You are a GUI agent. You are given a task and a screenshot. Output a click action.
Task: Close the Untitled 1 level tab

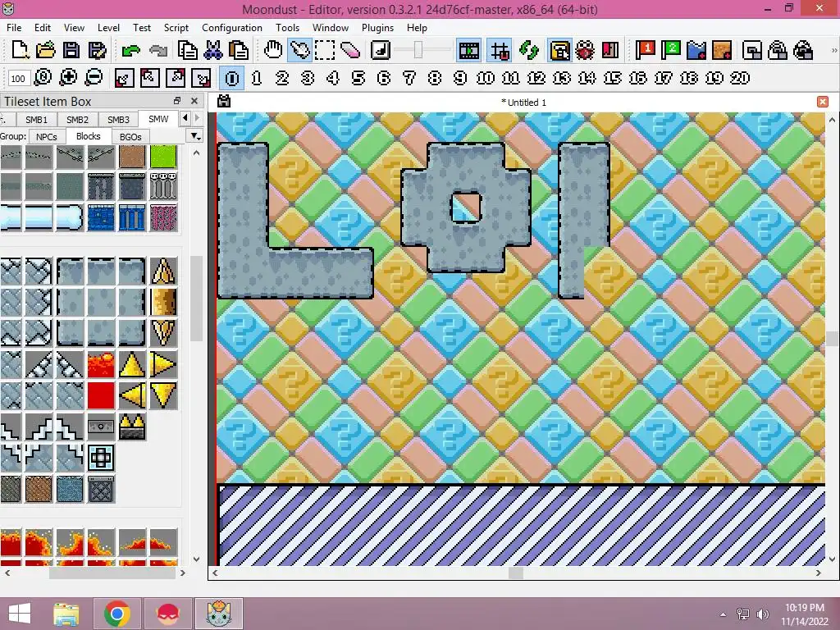(x=823, y=102)
